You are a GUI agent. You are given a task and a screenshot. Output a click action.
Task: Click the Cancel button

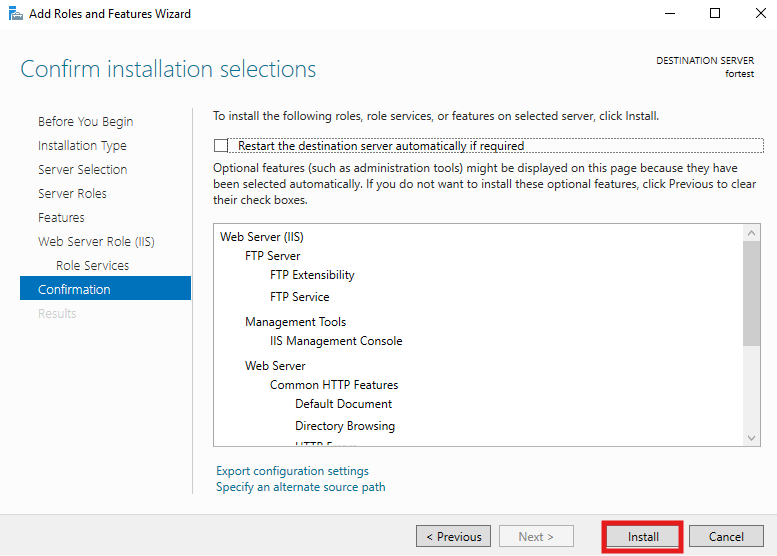click(726, 537)
